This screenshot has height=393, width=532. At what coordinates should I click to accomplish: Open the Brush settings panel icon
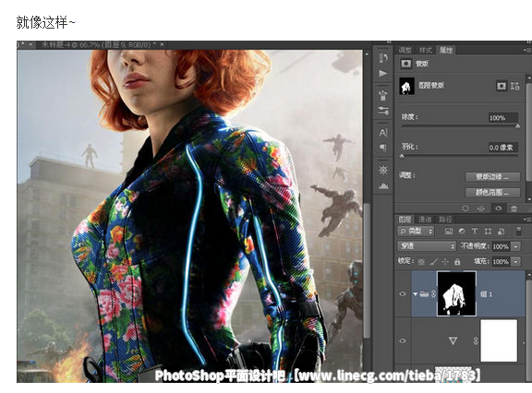(x=383, y=111)
